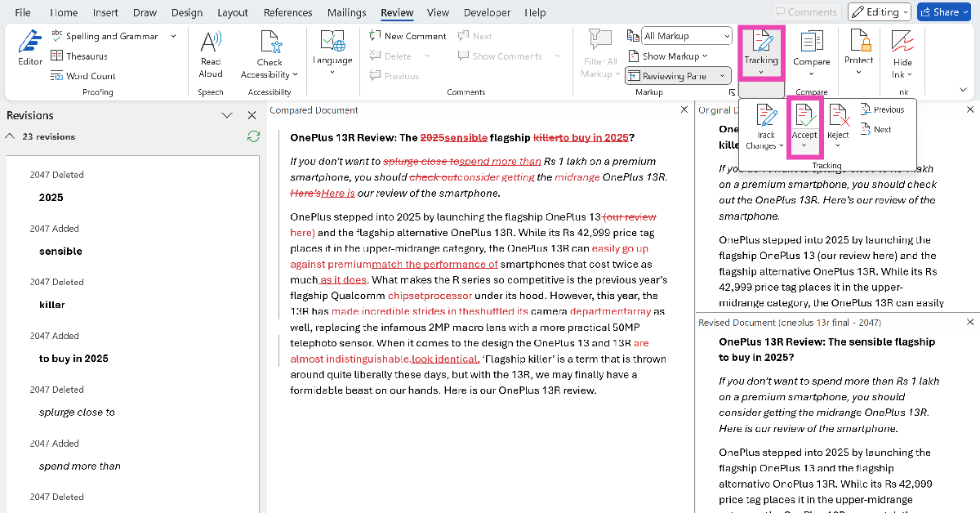The image size is (980, 513).
Task: Close the Revised Document pane
Action: tap(970, 323)
